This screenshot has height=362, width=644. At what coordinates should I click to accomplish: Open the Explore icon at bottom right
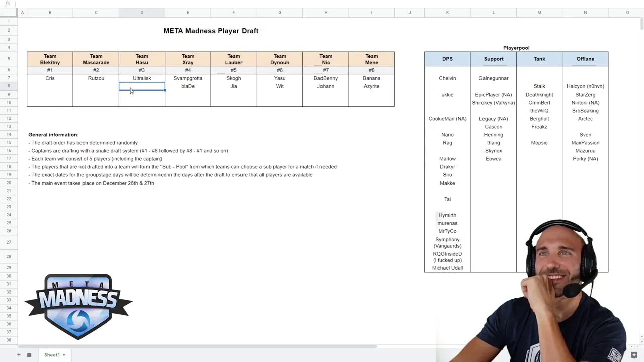(634, 355)
